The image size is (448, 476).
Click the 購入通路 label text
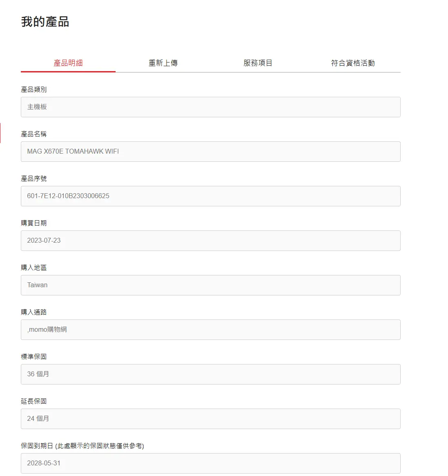(34, 312)
